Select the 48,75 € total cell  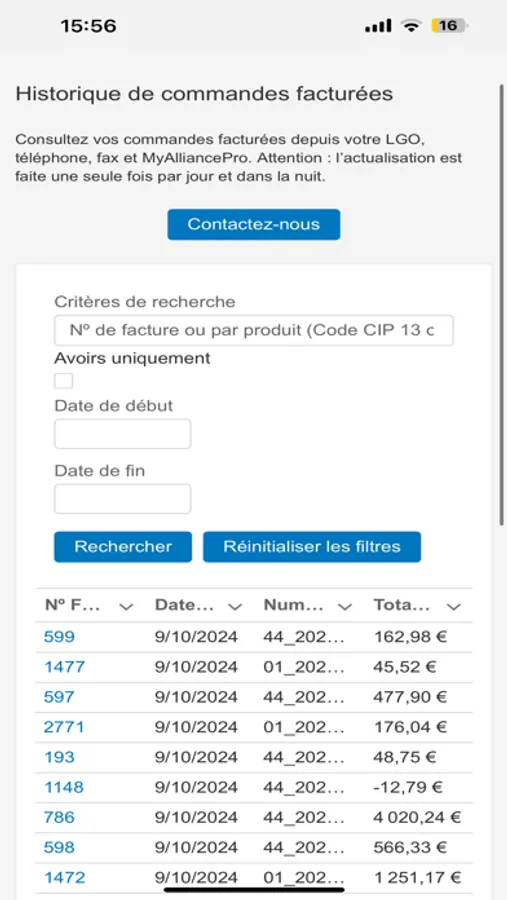tap(405, 757)
